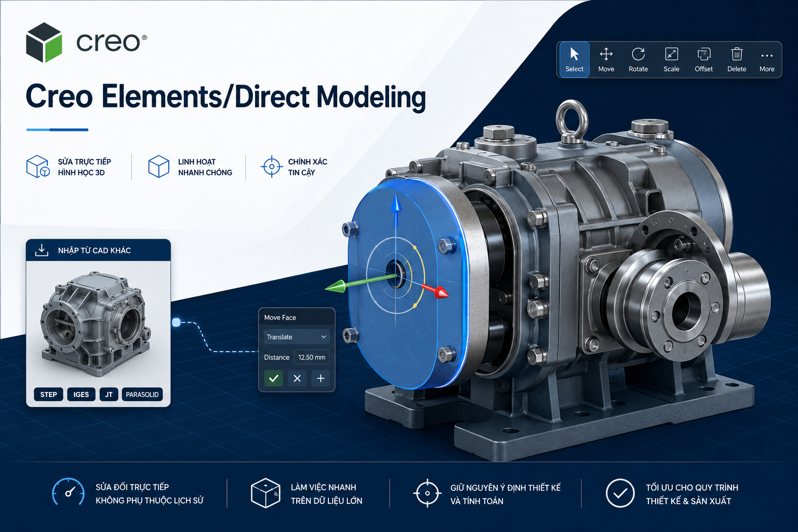This screenshot has height=532, width=798.
Task: Activate the Move tool in toolbar
Action: (606, 60)
